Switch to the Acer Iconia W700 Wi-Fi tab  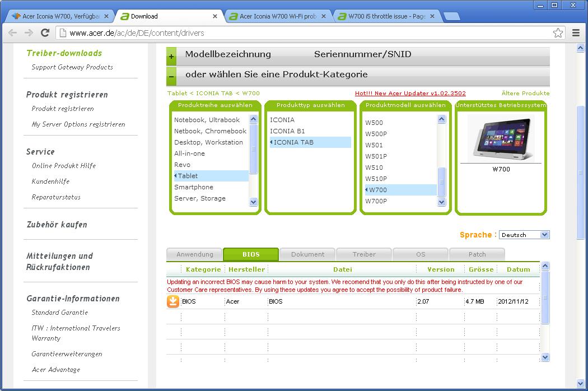point(278,16)
